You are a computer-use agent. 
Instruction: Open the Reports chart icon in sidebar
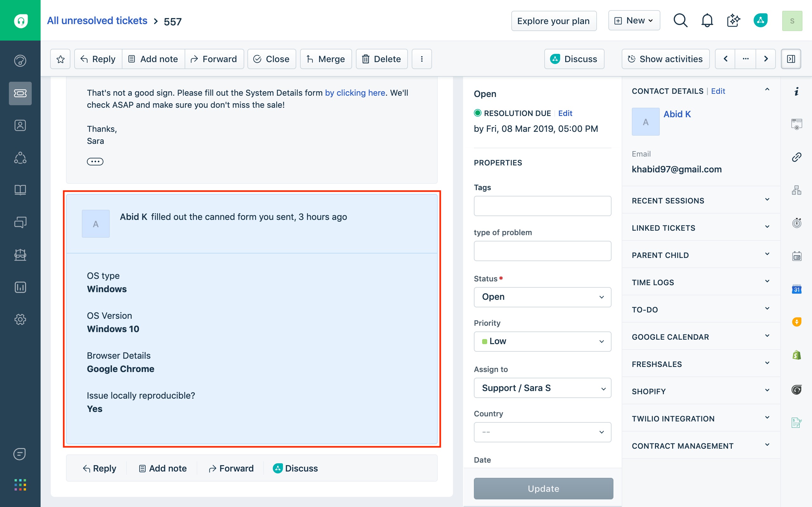click(x=20, y=287)
